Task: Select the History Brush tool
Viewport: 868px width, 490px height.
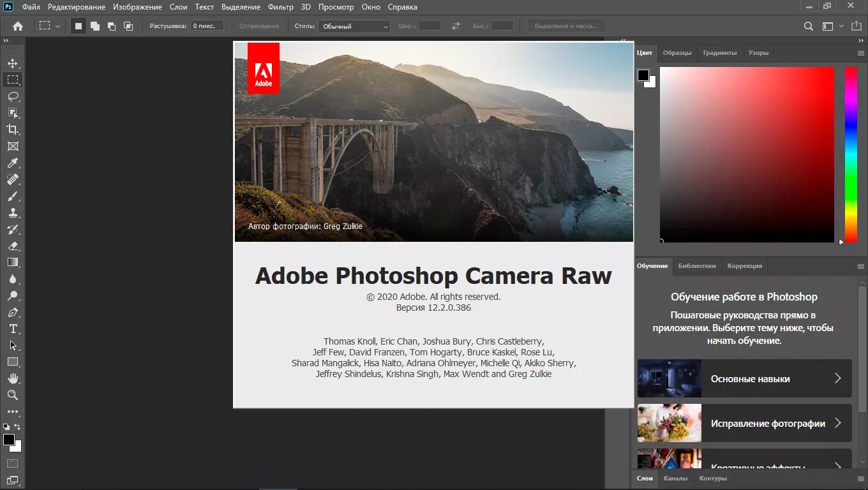Action: click(x=13, y=229)
